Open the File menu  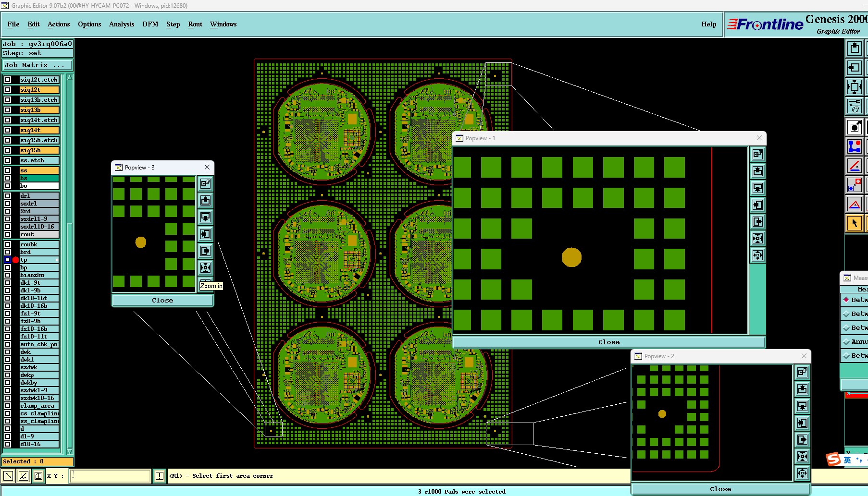pos(13,24)
